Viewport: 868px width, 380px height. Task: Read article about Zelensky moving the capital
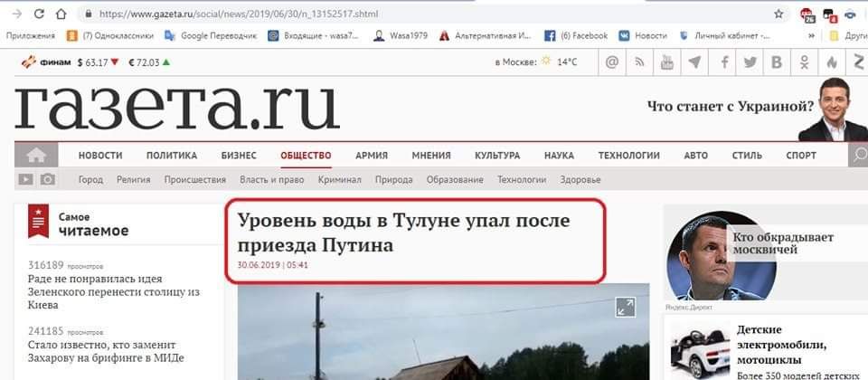point(114,292)
